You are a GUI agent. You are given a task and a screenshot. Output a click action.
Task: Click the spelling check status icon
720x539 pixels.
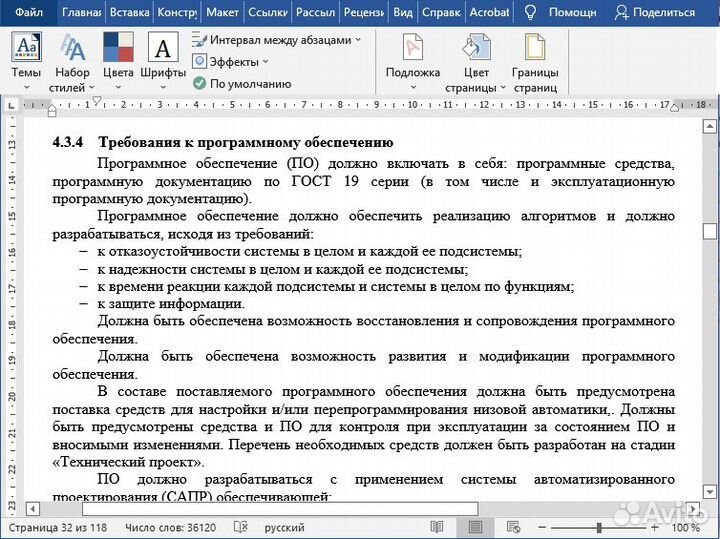click(x=241, y=528)
